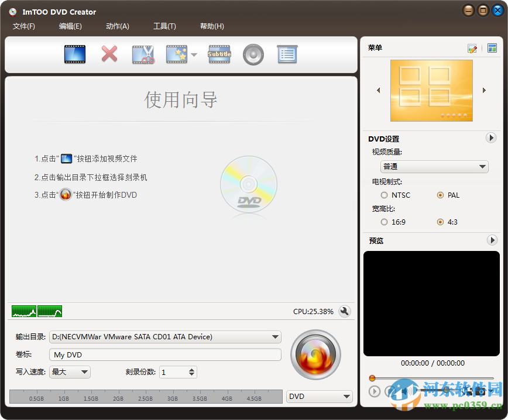
Task: Open the 写入速度 write speed dropdown
Action: (x=69, y=372)
